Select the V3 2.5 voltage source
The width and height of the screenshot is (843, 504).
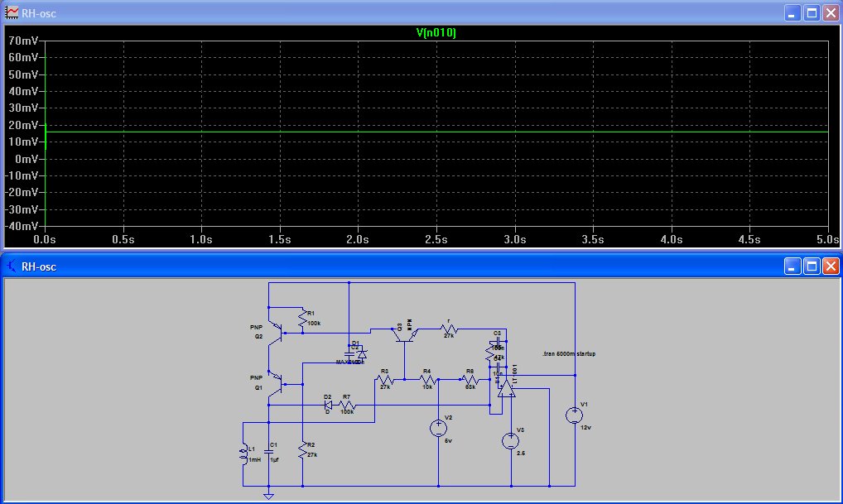click(x=511, y=440)
